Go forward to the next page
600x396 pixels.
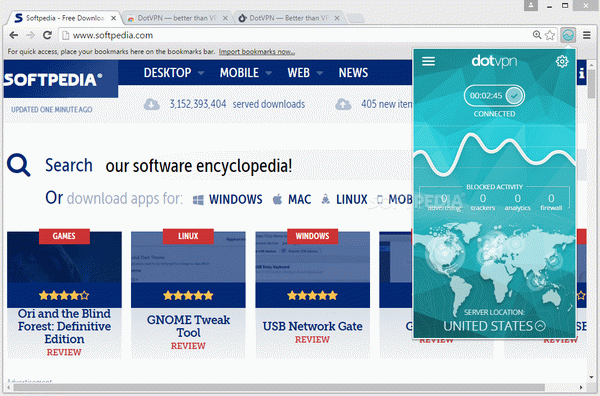pos(30,35)
